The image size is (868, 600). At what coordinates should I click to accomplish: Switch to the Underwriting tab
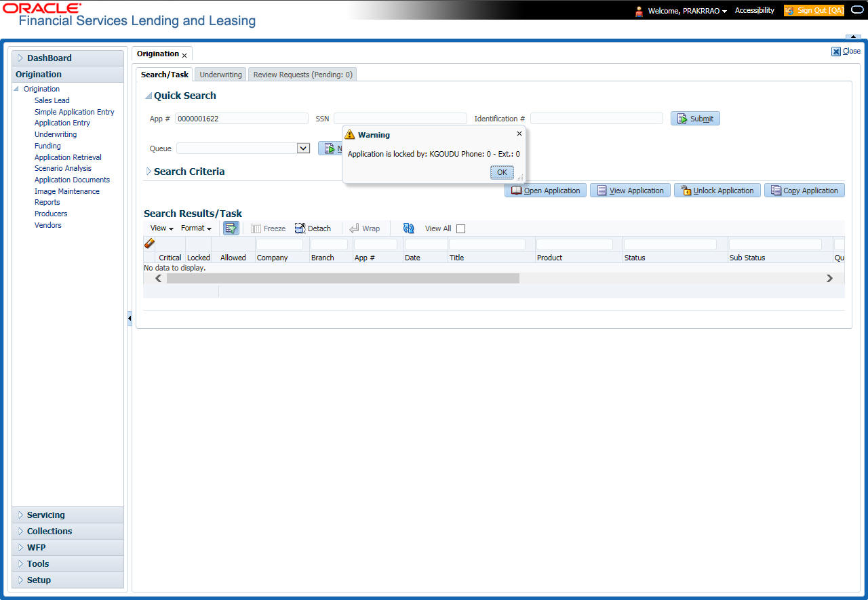click(220, 75)
